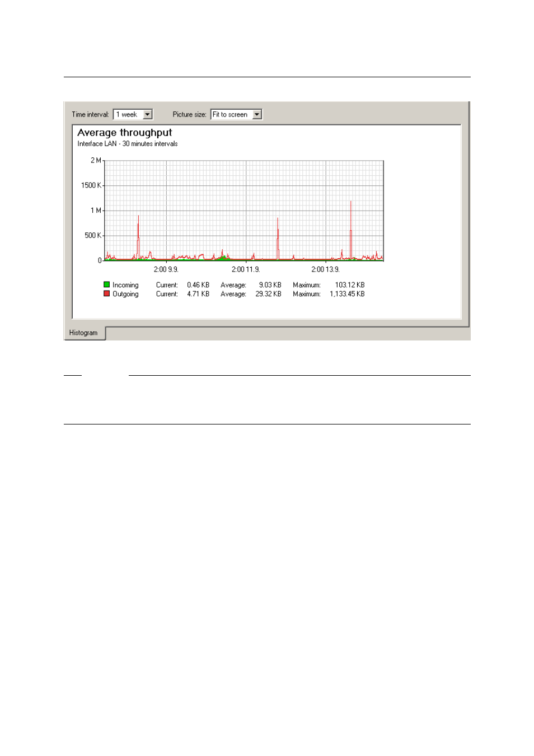Click the red Outgoing legend swatch
534x756 pixels.
(x=106, y=293)
